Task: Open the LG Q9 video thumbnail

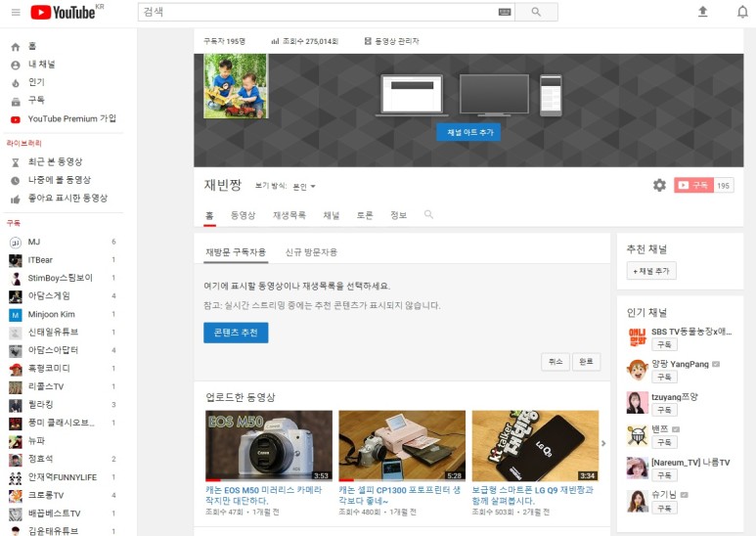Action: click(x=535, y=446)
